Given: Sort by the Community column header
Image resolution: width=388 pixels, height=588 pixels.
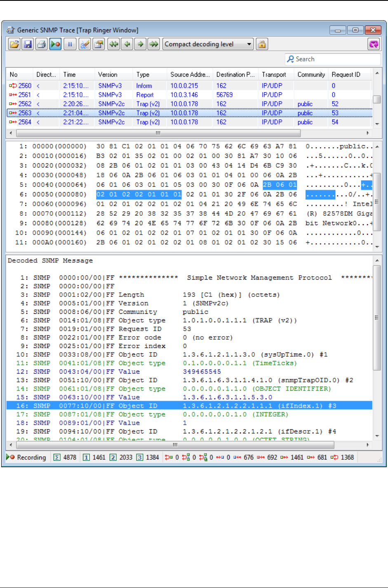Looking at the screenshot, I should [x=311, y=75].
